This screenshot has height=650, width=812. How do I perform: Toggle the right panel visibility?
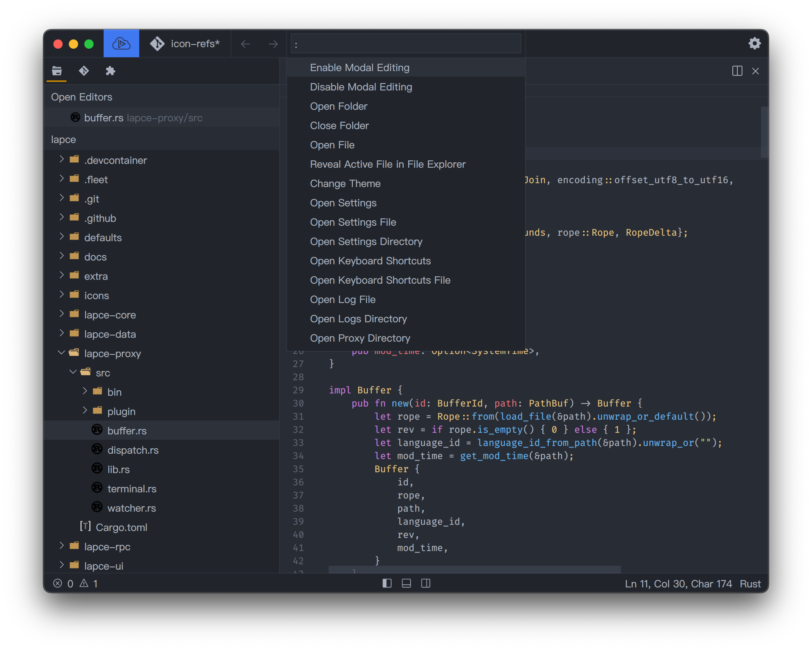click(425, 583)
